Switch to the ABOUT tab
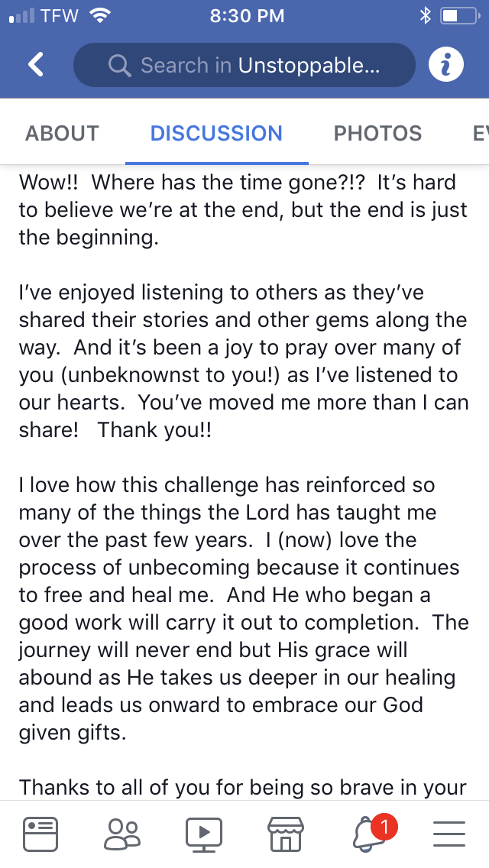Screen dimensions: 489x868 pos(62,133)
